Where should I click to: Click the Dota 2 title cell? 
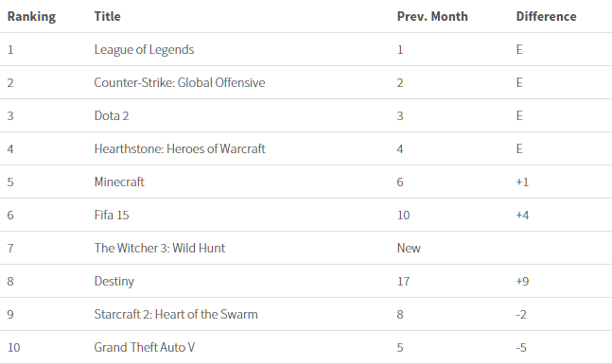pyautogui.click(x=112, y=116)
